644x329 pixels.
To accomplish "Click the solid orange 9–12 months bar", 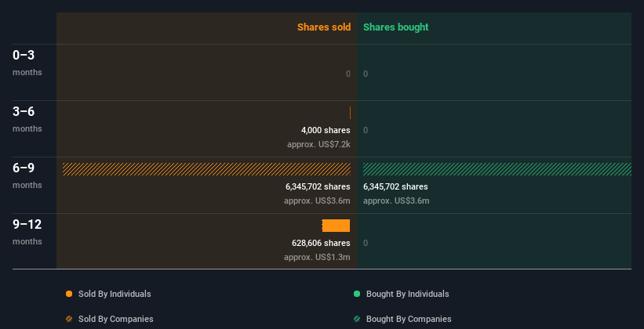I will coord(336,226).
